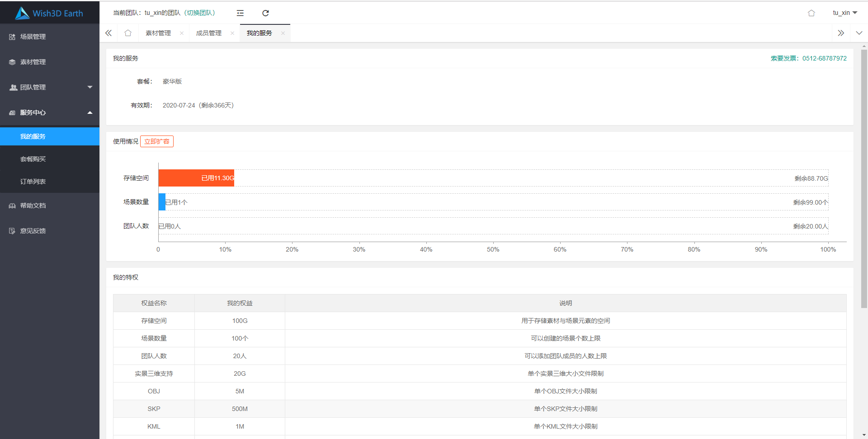The width and height of the screenshot is (868, 439).
Task: Expand the 团队管理 sidebar menu
Action: pos(50,87)
